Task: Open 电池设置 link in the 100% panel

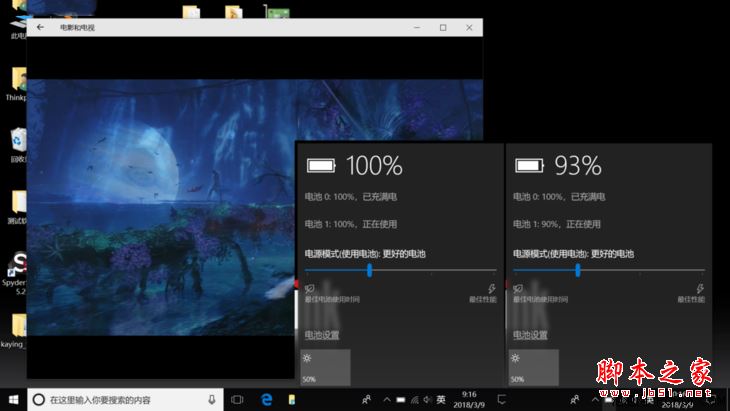Action: click(x=322, y=335)
